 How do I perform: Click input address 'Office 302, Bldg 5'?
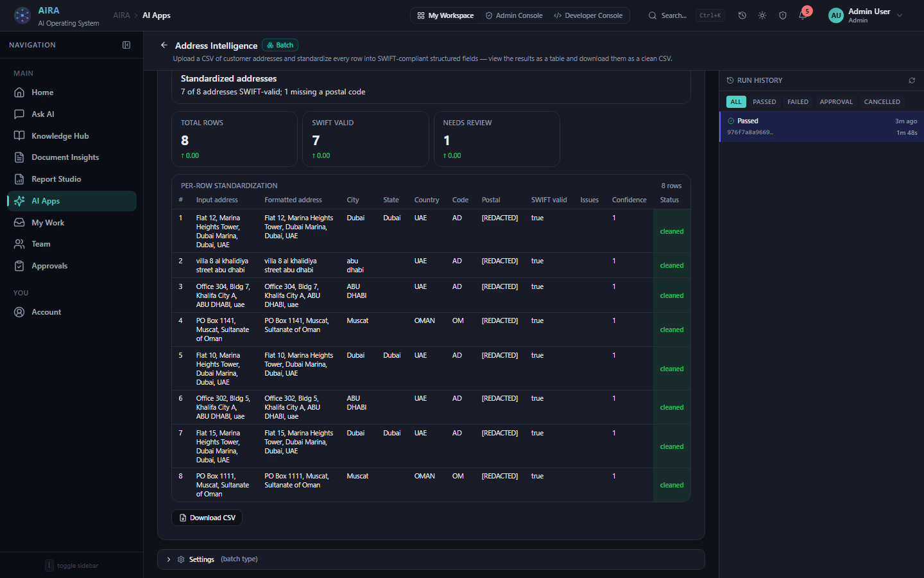223,407
